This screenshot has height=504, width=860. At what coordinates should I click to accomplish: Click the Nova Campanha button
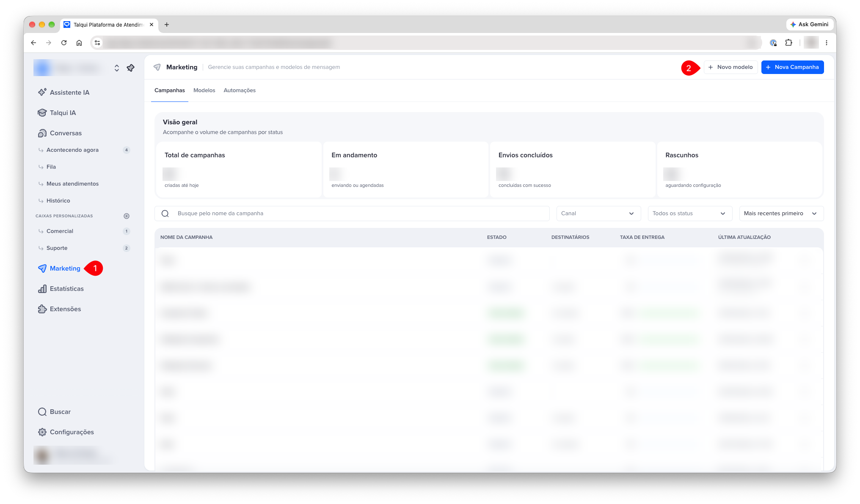[792, 67]
